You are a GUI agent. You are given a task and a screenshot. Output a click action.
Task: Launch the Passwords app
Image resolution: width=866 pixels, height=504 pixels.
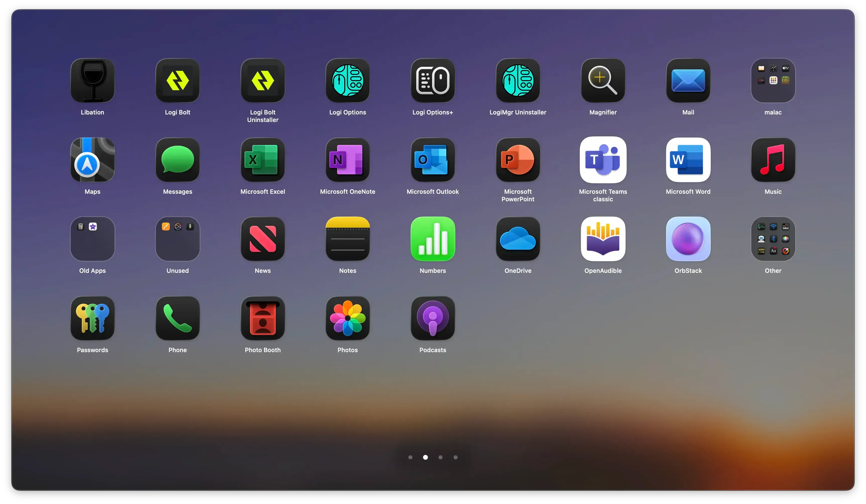point(92,318)
